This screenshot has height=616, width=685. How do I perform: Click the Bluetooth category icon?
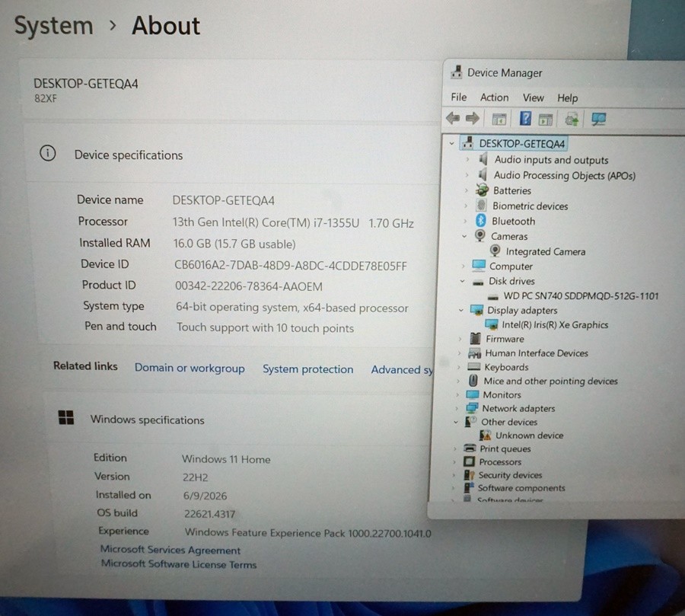[481, 221]
